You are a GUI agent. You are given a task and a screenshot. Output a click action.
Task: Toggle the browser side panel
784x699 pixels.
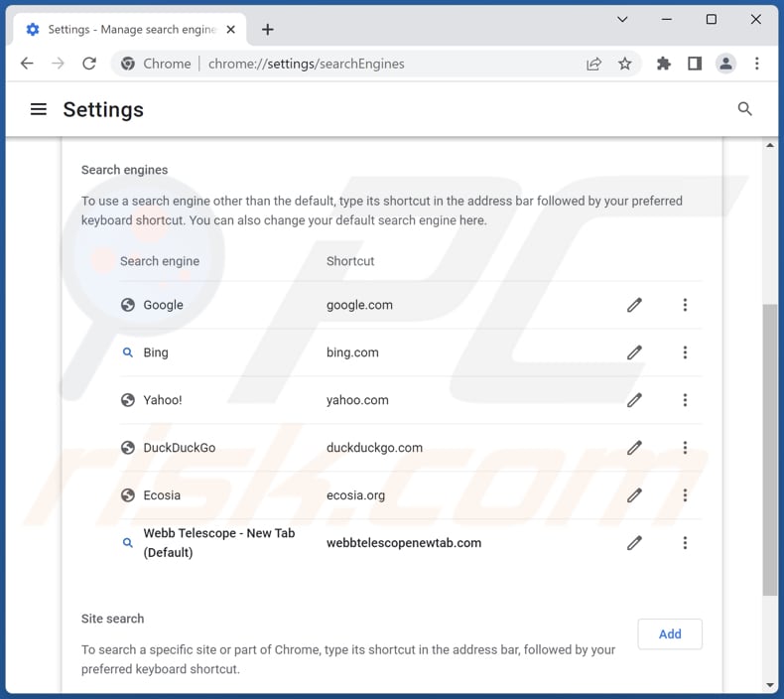pyautogui.click(x=695, y=64)
